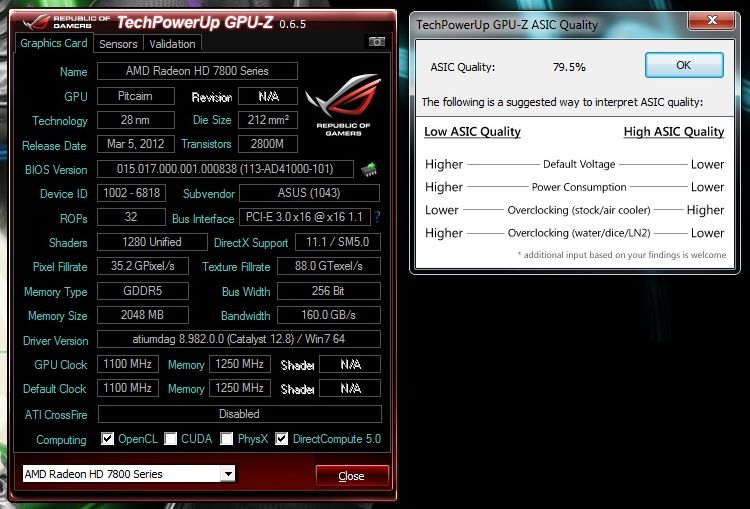Toggle the CUDA checkbox
Image resolution: width=750 pixels, height=509 pixels.
click(170, 438)
